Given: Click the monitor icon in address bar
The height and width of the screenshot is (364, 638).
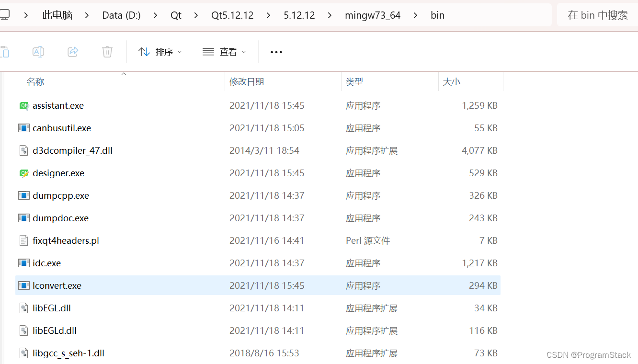Looking at the screenshot, I should click(4, 15).
